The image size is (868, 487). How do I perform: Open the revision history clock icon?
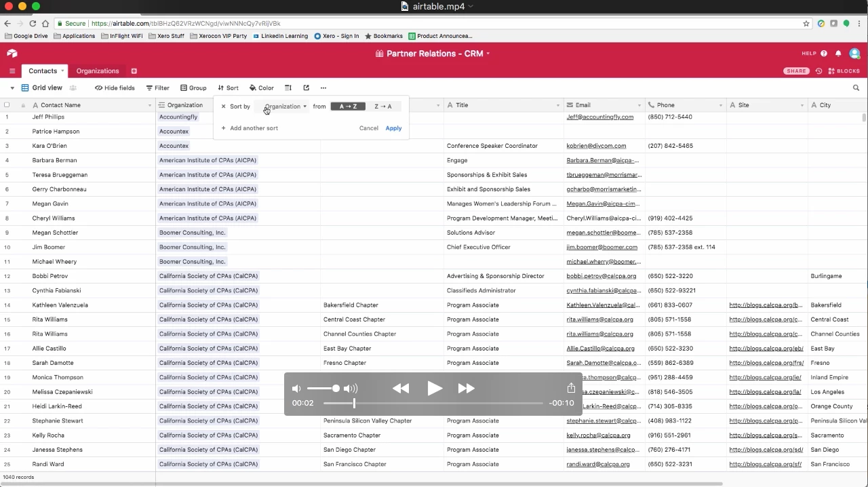coord(818,71)
